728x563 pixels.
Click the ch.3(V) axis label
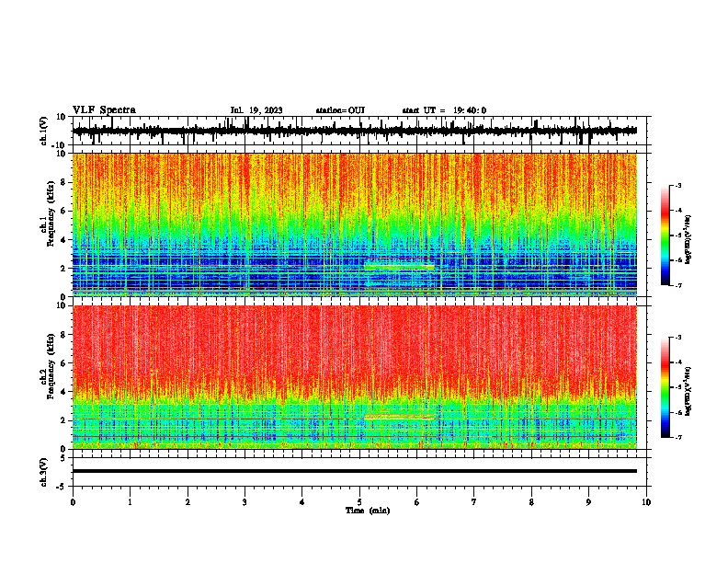tap(44, 473)
